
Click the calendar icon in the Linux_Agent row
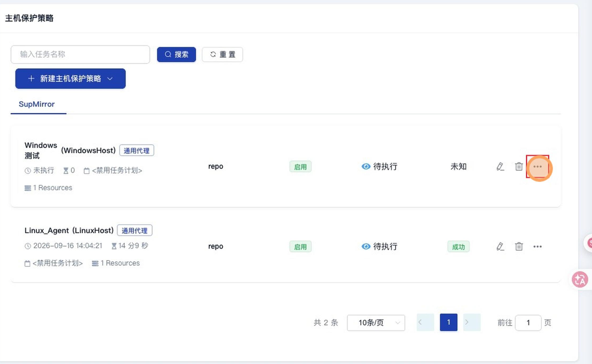coord(27,263)
